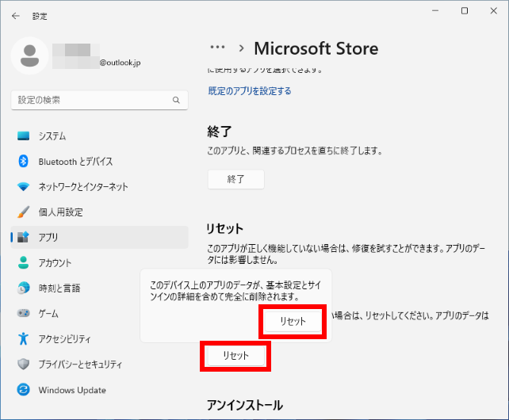Click the アンインストール heading
This screenshot has height=420, width=509.
245,406
